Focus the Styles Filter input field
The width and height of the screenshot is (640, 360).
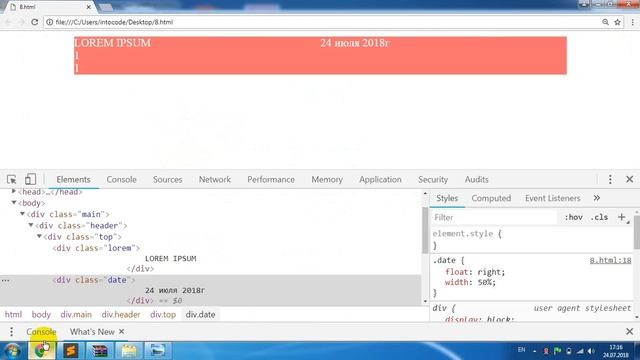494,217
